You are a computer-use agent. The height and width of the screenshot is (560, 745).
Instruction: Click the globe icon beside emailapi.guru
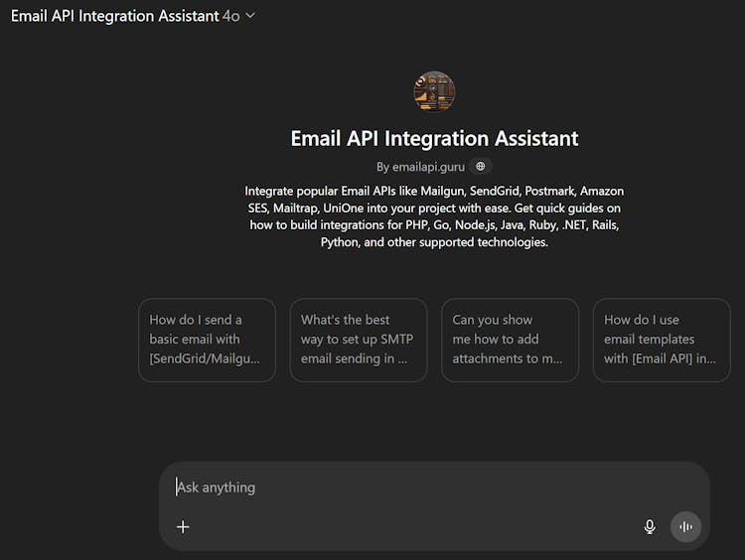481,167
